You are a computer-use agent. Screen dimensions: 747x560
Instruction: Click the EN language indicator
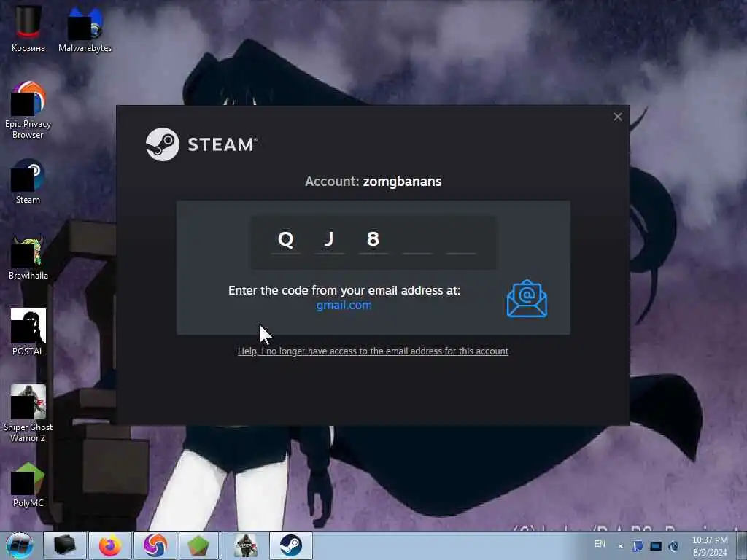[x=600, y=544]
